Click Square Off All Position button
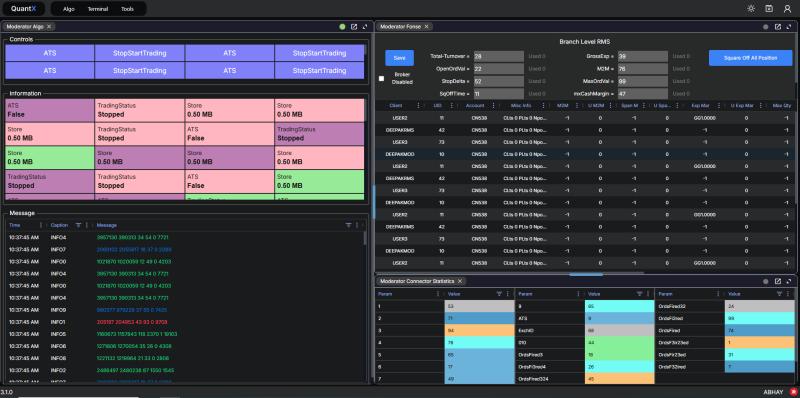The image size is (800, 398). point(751,58)
